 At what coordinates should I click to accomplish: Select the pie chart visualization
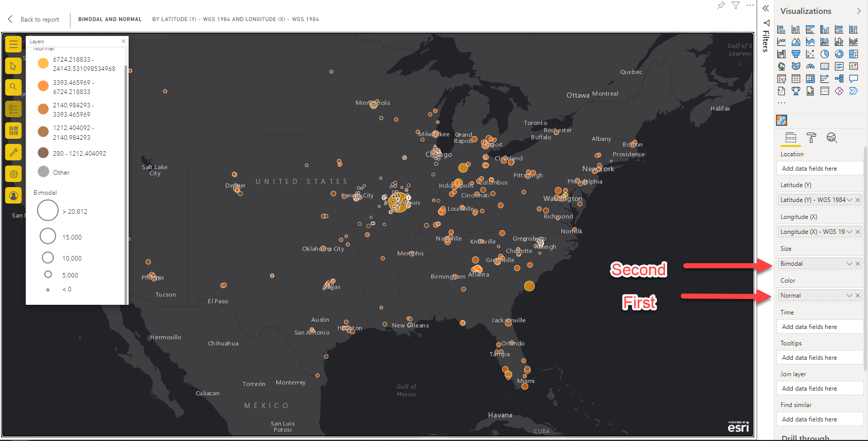825,54
